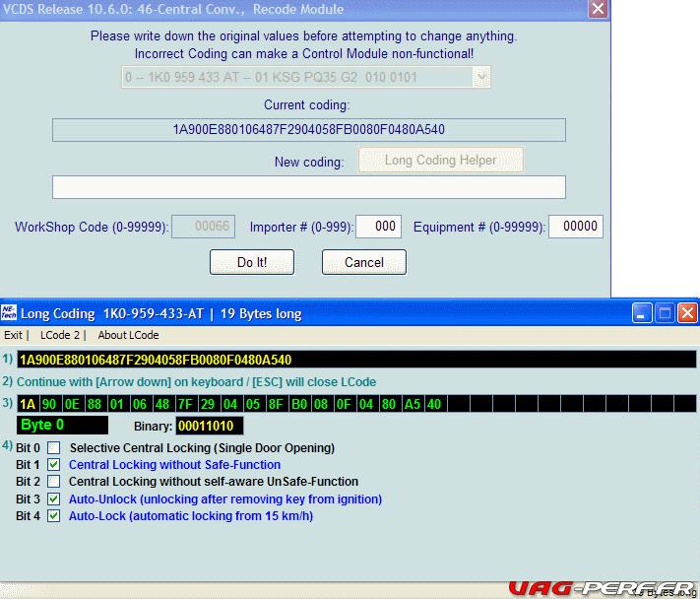The width and height of the screenshot is (700, 599).
Task: Toggle Bit 0 Selective Central Locking checkbox
Action: click(x=53, y=447)
